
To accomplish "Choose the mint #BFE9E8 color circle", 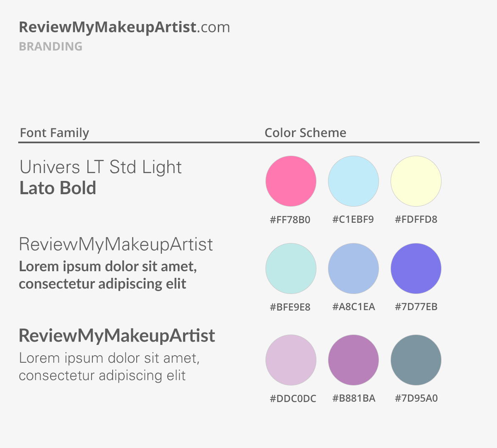I will pos(291,268).
